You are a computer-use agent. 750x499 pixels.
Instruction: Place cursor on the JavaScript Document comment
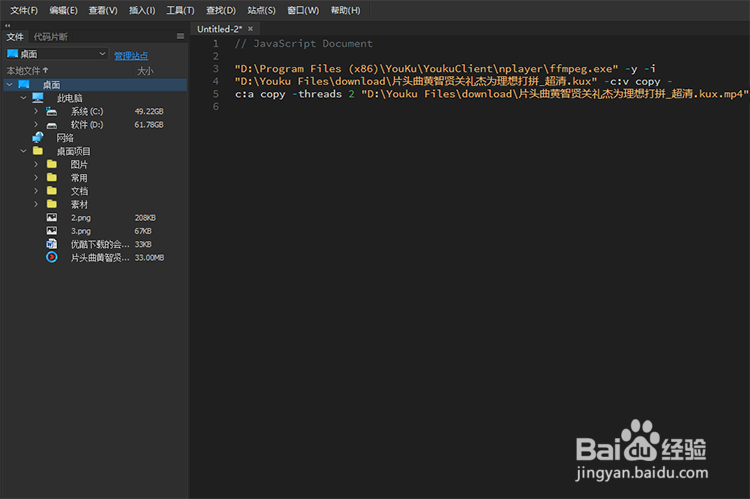(x=303, y=44)
